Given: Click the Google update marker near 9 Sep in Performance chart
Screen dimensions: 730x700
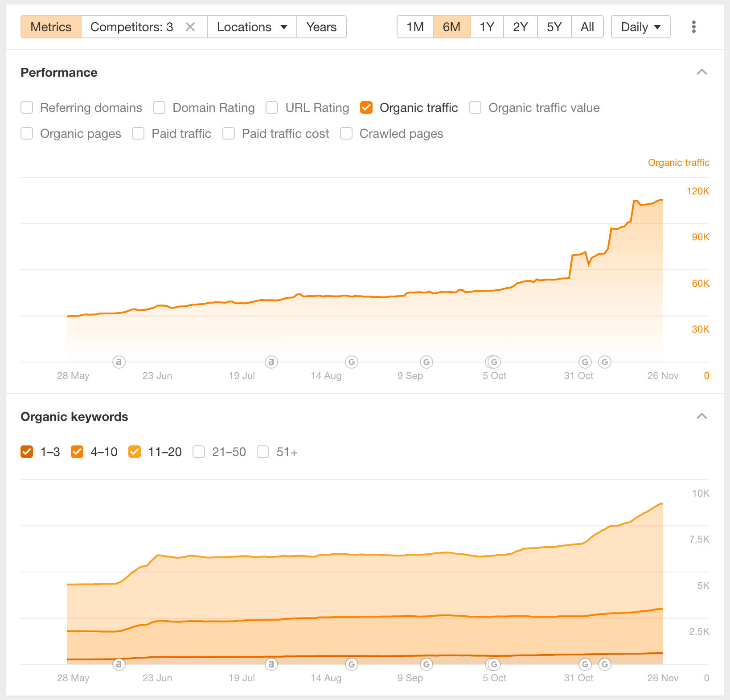Looking at the screenshot, I should (x=427, y=362).
